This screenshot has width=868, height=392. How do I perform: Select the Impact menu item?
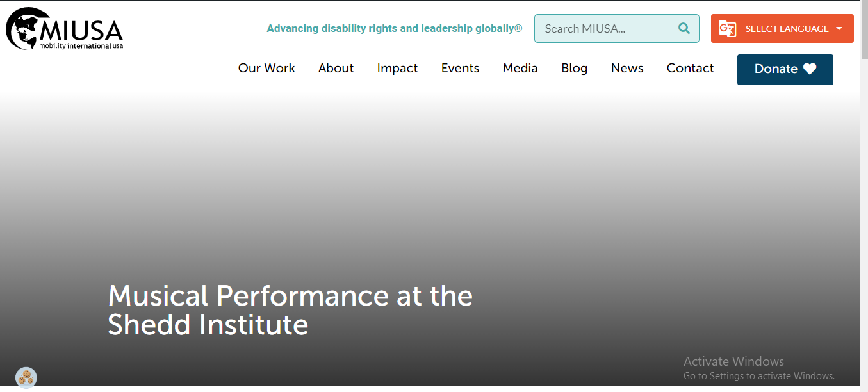click(397, 68)
